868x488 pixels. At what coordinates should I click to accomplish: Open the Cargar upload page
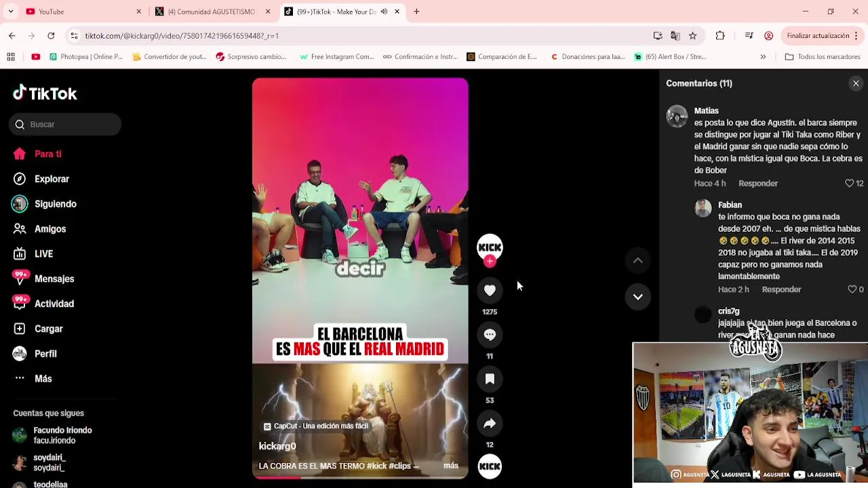pyautogui.click(x=39, y=329)
